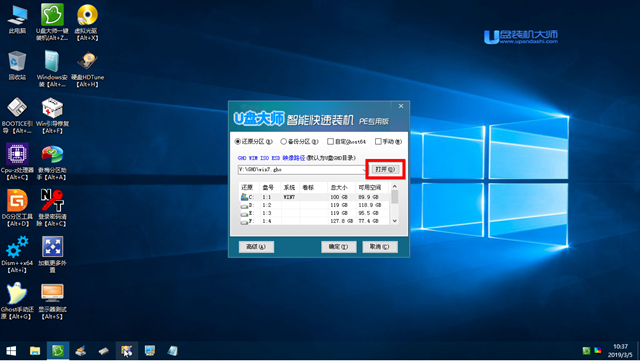Open the 虚拟光驱 virtual drive icon
640x364 pixels.
[x=87, y=22]
